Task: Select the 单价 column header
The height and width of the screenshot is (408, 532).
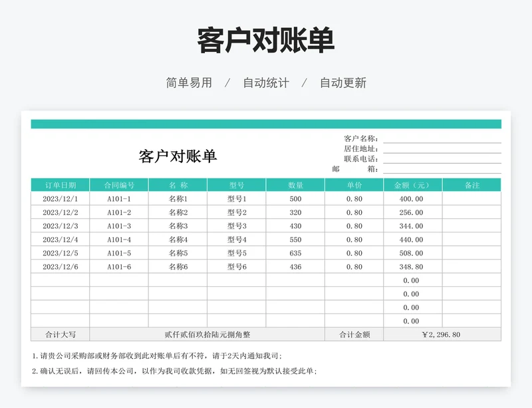Action: 354,185
